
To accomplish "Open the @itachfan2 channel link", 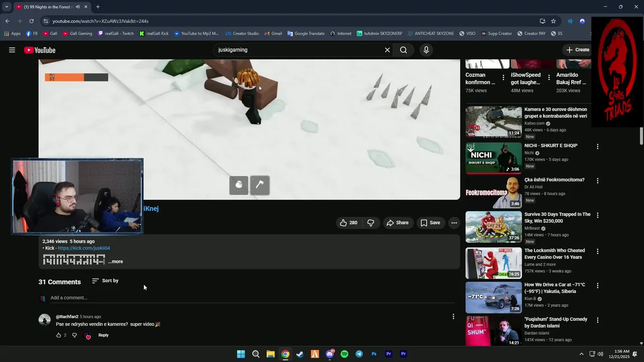I will click(x=67, y=317).
